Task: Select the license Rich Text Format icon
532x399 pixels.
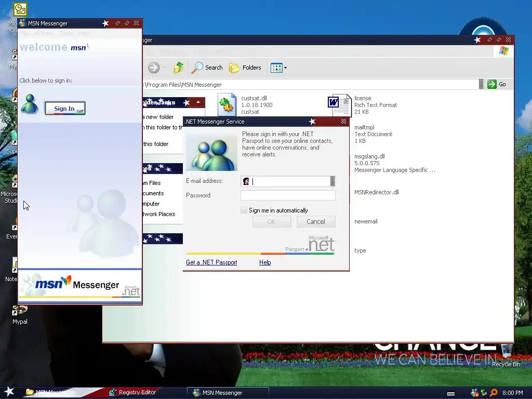Action: click(x=339, y=104)
